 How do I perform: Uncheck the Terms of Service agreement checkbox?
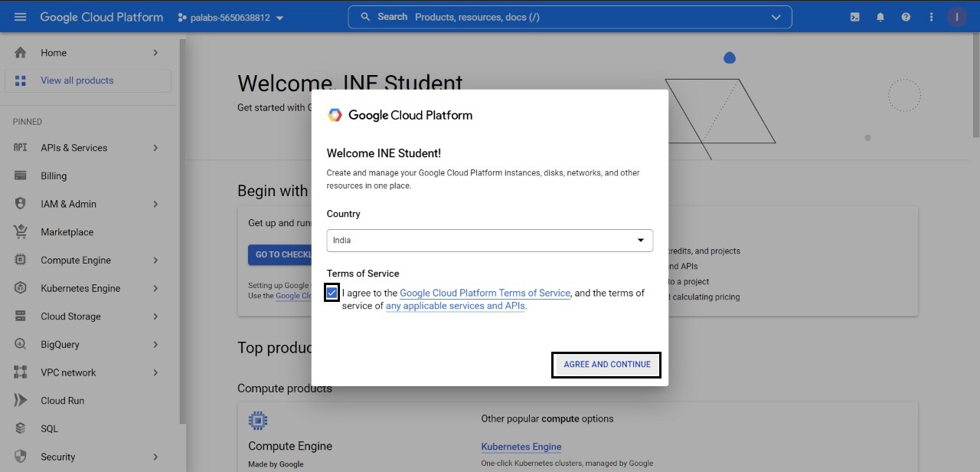point(332,293)
